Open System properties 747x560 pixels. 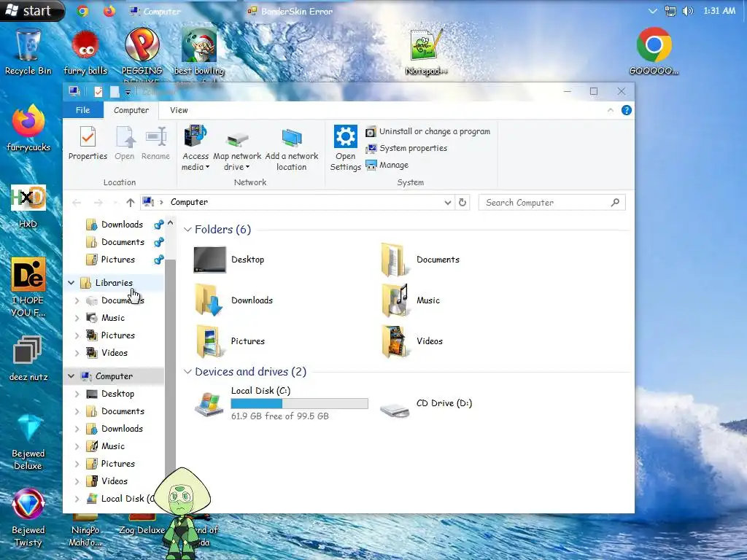406,148
